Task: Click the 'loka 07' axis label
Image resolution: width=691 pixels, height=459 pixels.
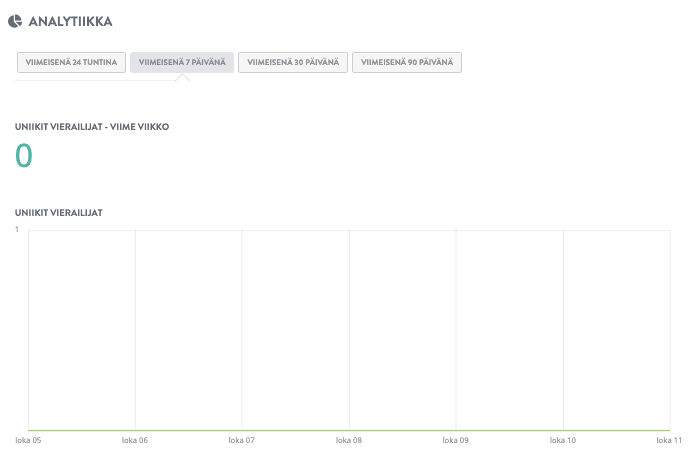Action: [241, 440]
